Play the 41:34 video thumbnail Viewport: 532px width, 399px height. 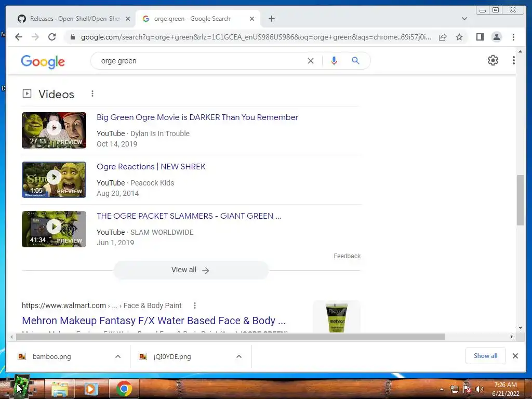pos(54,229)
